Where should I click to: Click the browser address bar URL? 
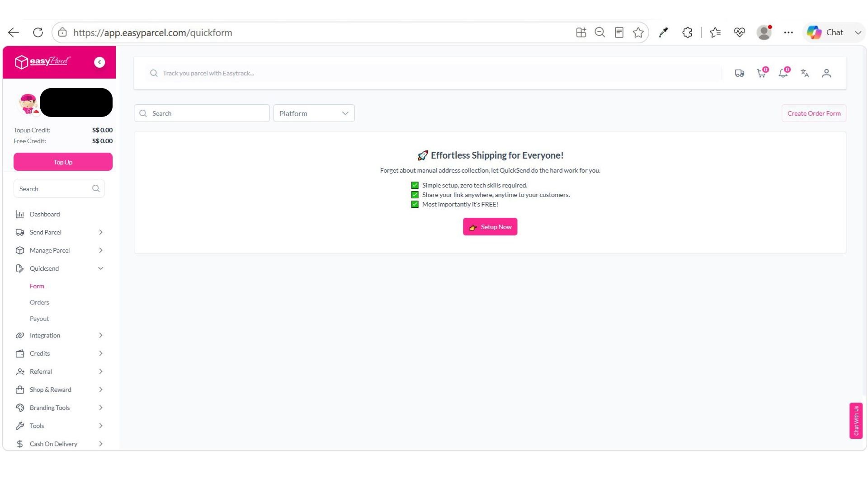tap(153, 33)
